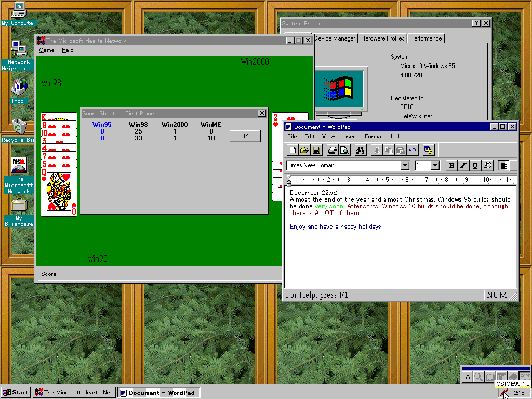Switch to the Hardware Profiles tab
This screenshot has width=532, height=399.
pyautogui.click(x=383, y=38)
